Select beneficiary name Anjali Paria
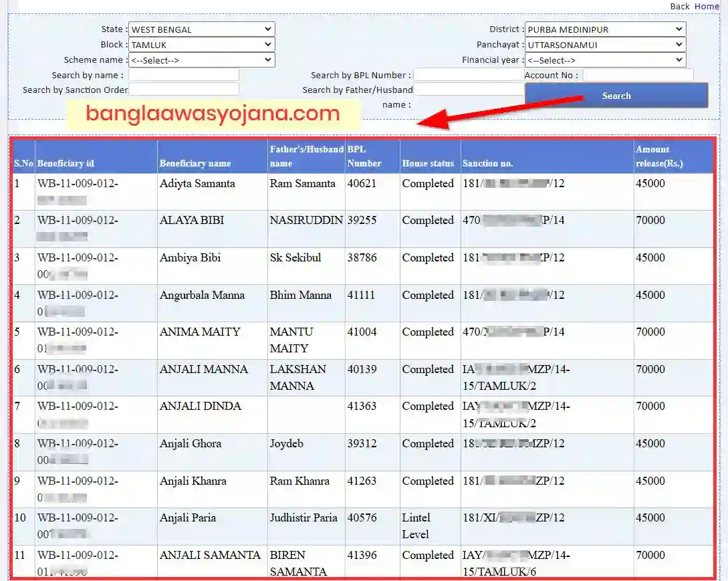Image resolution: width=728 pixels, height=581 pixels. click(188, 517)
